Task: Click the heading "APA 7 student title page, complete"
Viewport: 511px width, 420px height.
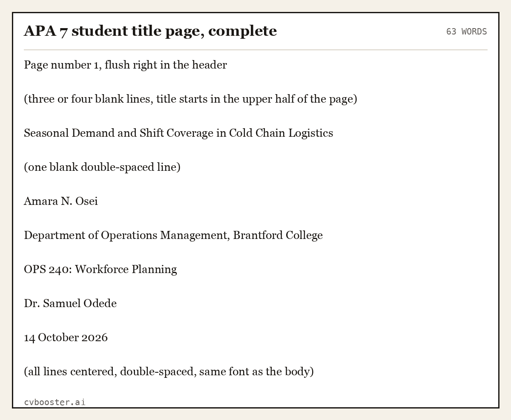Action: coord(150,31)
